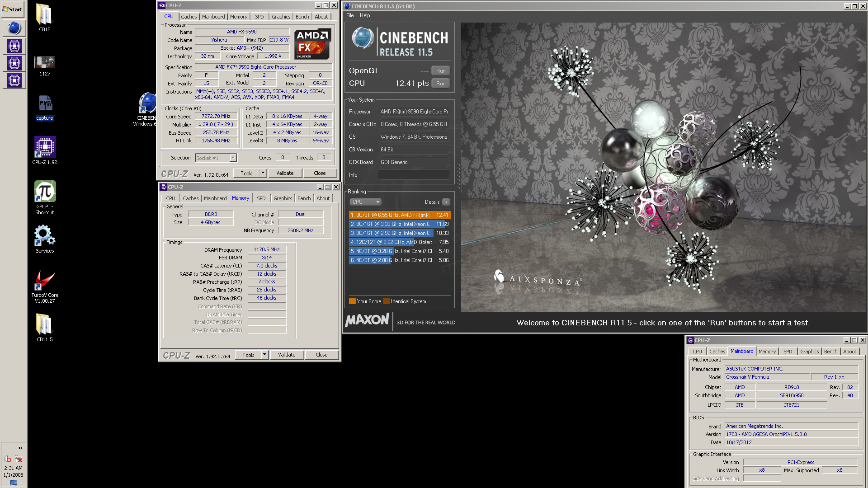Open Tools dropdown arrow in Memory CPU-Z window
This screenshot has height=488, width=868.
click(x=265, y=355)
